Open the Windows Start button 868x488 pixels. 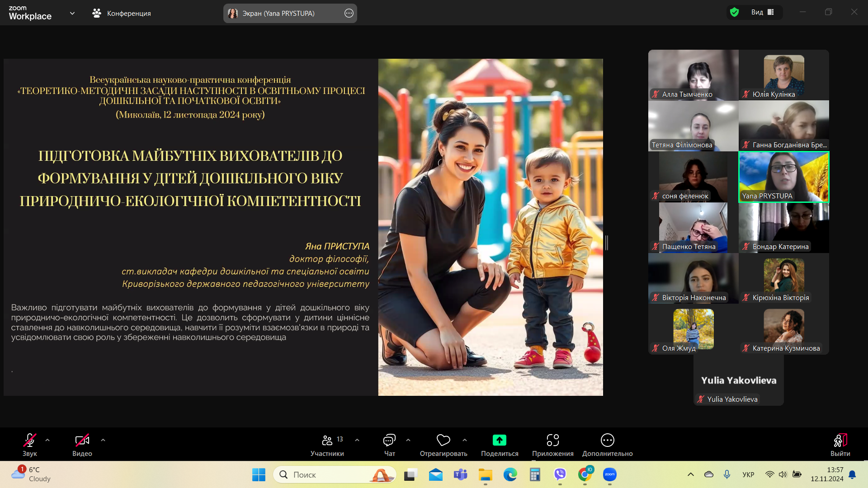coord(259,474)
